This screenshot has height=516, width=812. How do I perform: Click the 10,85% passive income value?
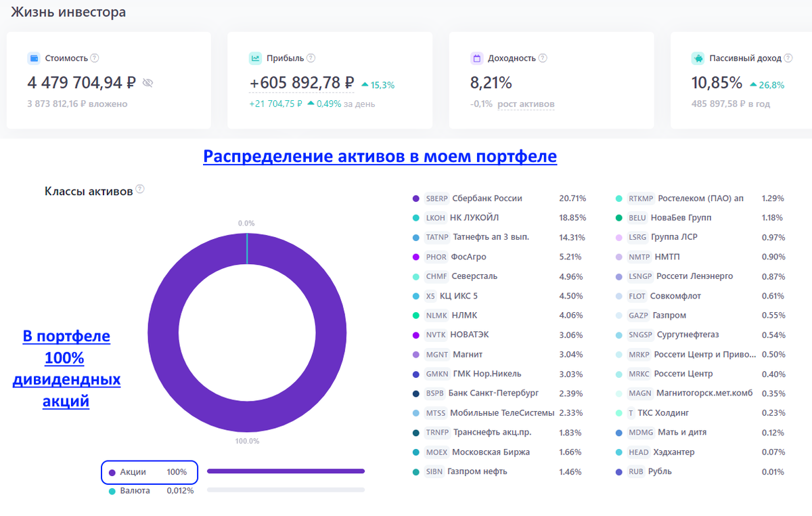717,83
